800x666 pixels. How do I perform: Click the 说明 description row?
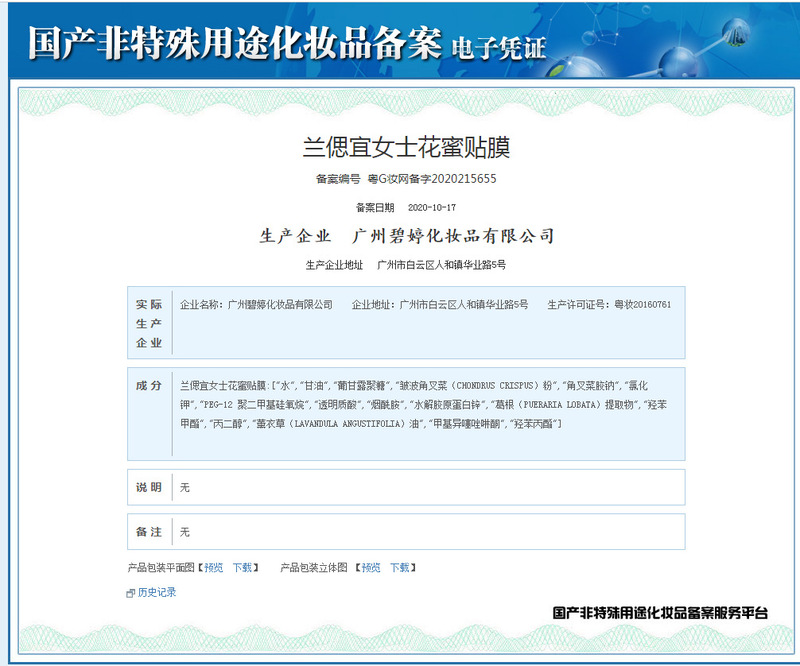tap(406, 487)
